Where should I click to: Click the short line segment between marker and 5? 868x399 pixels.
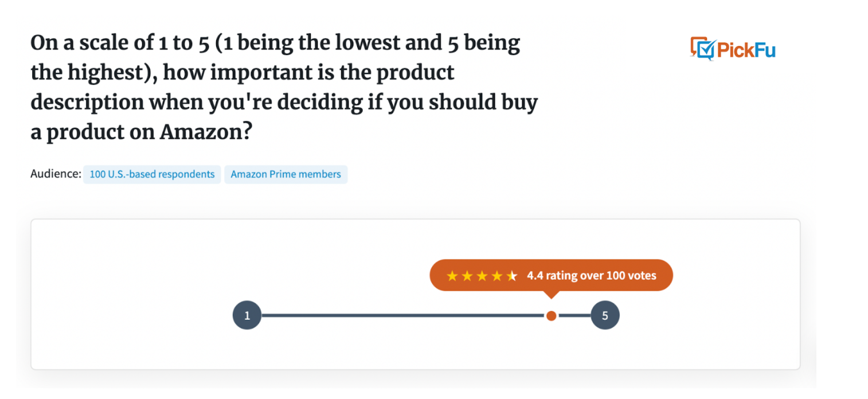pos(574,315)
